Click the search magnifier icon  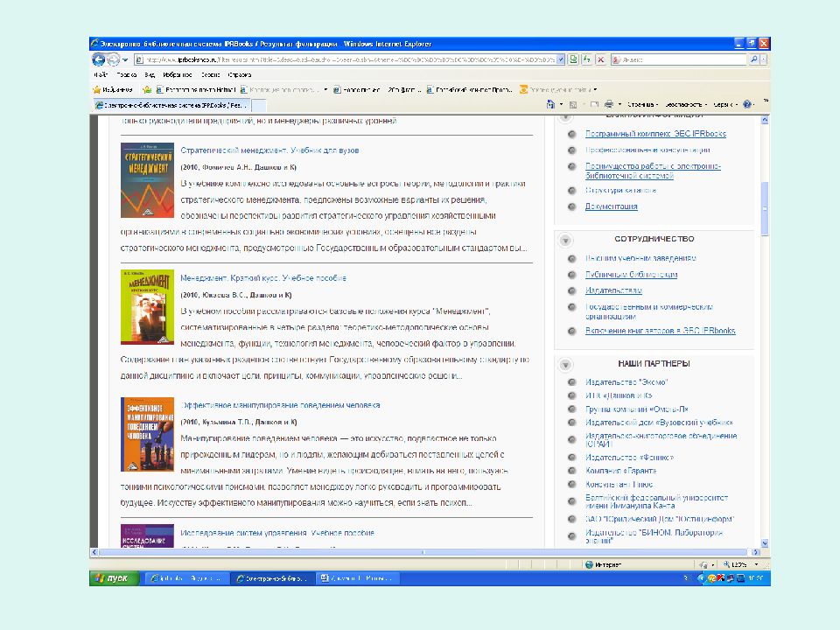754,59
